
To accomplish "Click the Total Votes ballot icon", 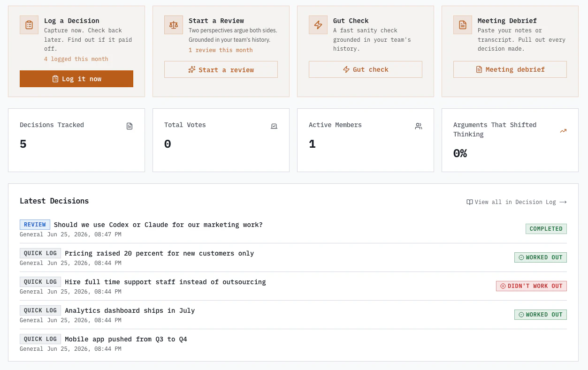I will coord(274,126).
